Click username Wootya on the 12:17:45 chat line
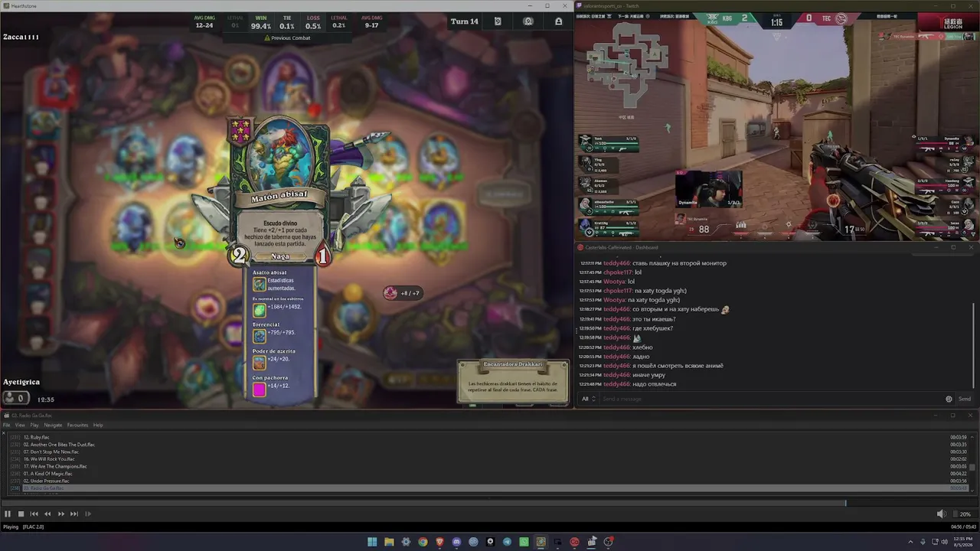 pos(614,282)
